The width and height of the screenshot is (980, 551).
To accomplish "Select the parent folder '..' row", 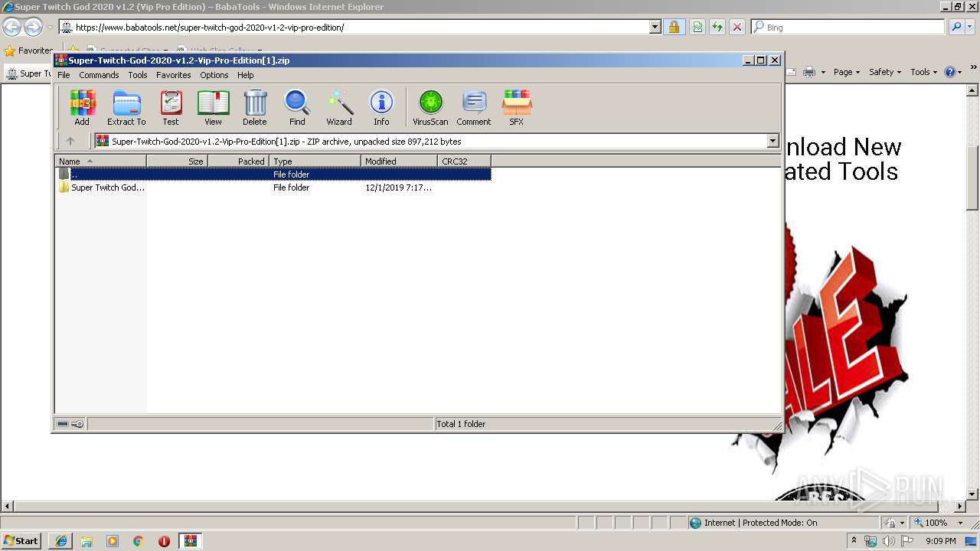I will (x=273, y=174).
